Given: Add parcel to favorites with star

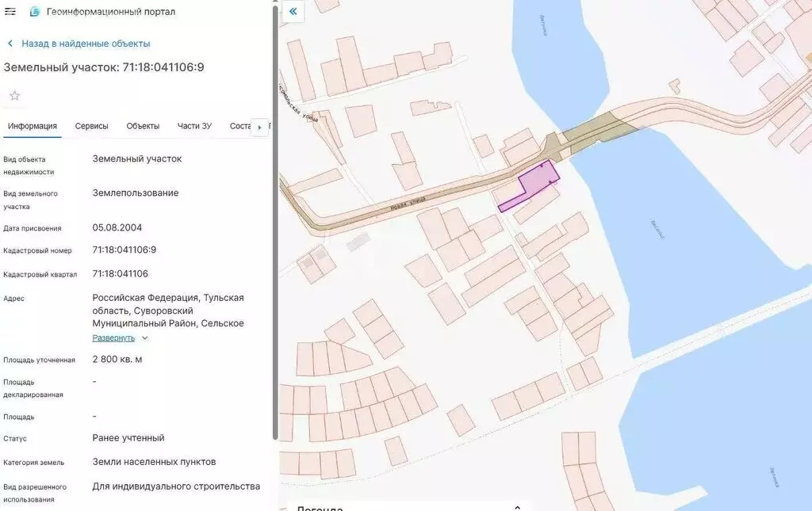Looking at the screenshot, I should tap(14, 96).
